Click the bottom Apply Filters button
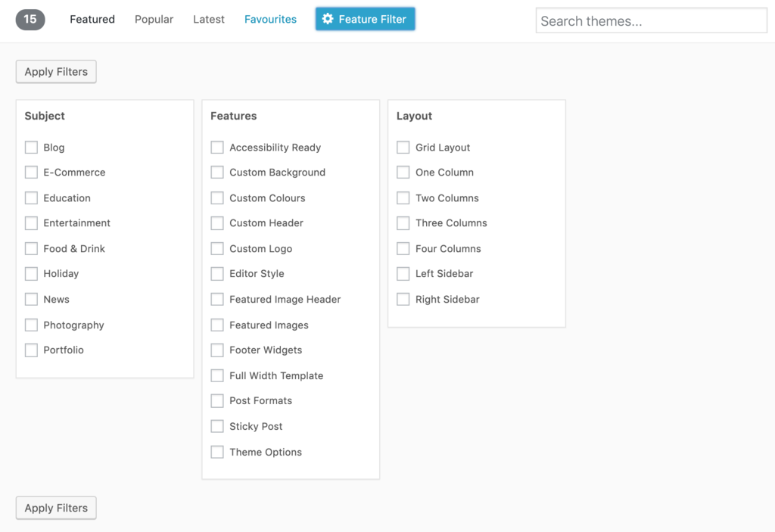This screenshot has width=775, height=532. [x=55, y=508]
